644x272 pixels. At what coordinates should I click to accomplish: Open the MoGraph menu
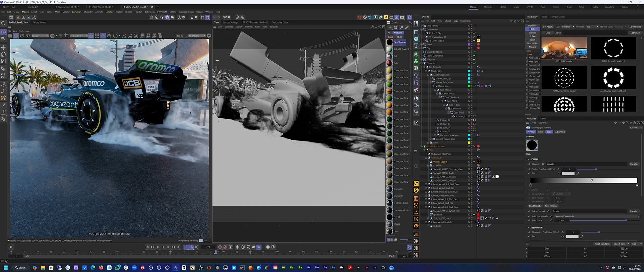pyautogui.click(x=77, y=12)
